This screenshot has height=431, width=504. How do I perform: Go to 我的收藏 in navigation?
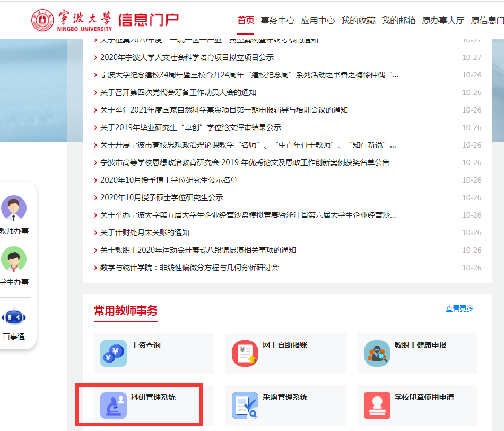pos(358,21)
